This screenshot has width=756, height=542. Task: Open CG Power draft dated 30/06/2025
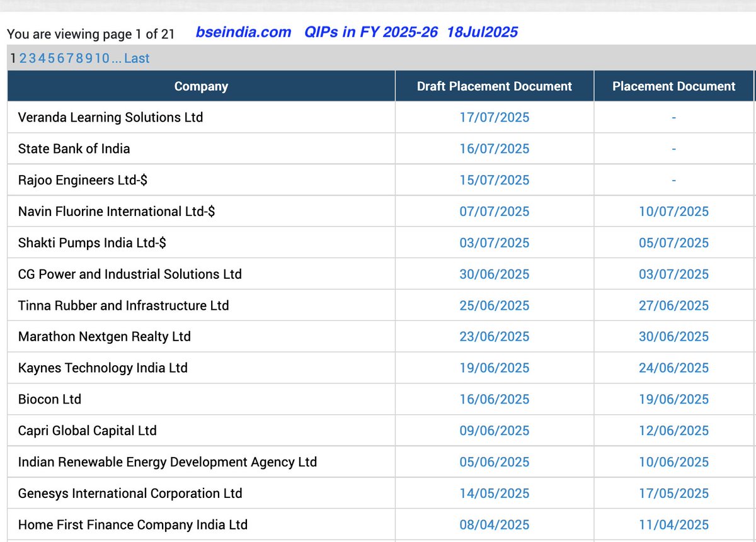495,274
